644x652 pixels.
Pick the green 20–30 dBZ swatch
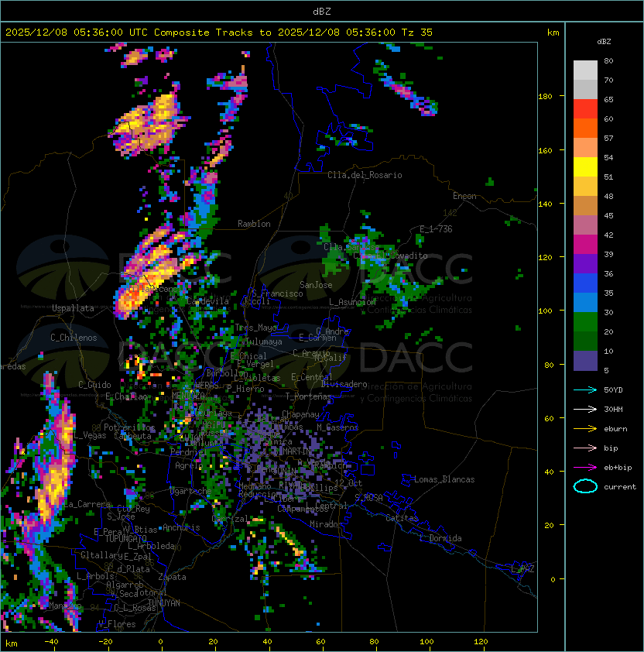pos(585,322)
